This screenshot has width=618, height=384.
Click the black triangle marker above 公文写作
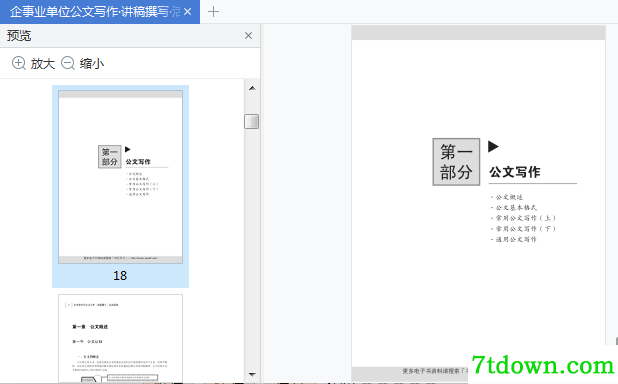[493, 147]
